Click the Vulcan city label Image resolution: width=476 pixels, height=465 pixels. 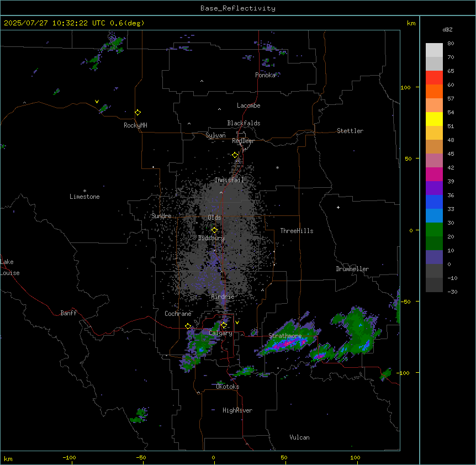point(299,437)
